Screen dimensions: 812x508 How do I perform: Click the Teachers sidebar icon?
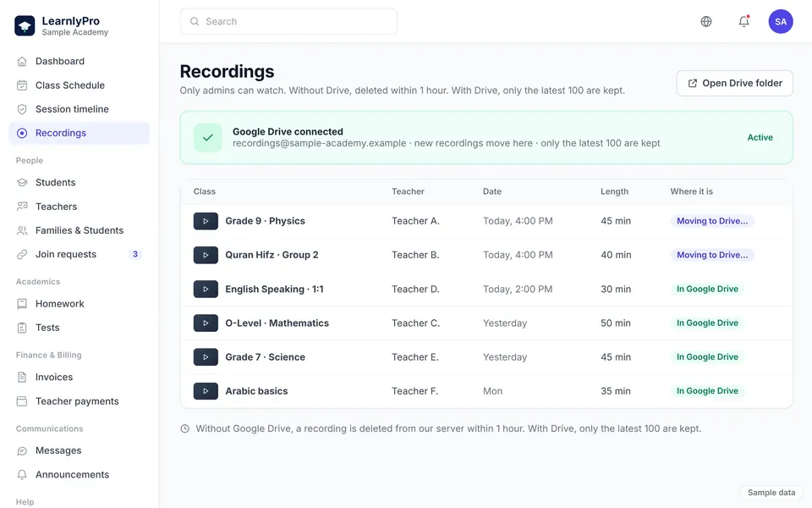(x=22, y=207)
